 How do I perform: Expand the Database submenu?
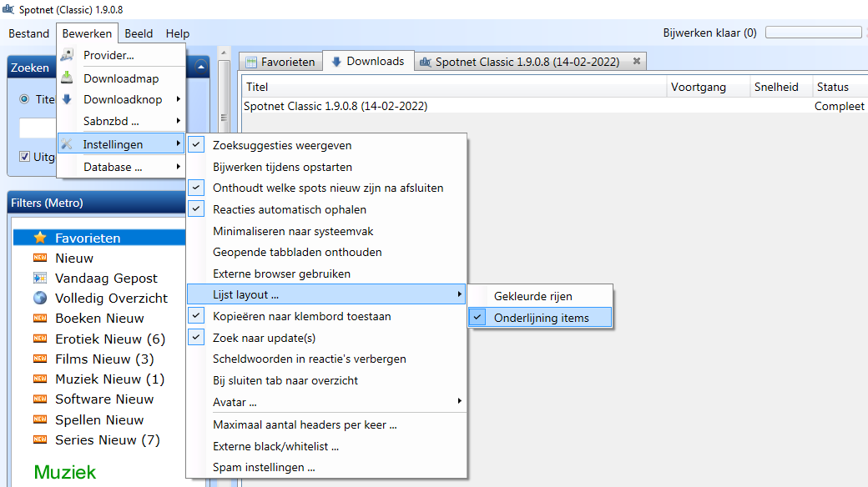pyautogui.click(x=179, y=167)
